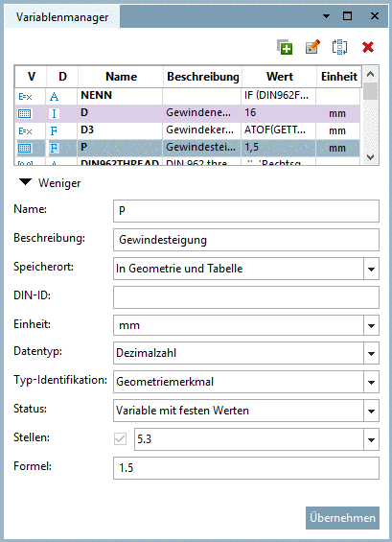Click the red X delete variable icon
The width and height of the screenshot is (392, 542).
(x=368, y=47)
